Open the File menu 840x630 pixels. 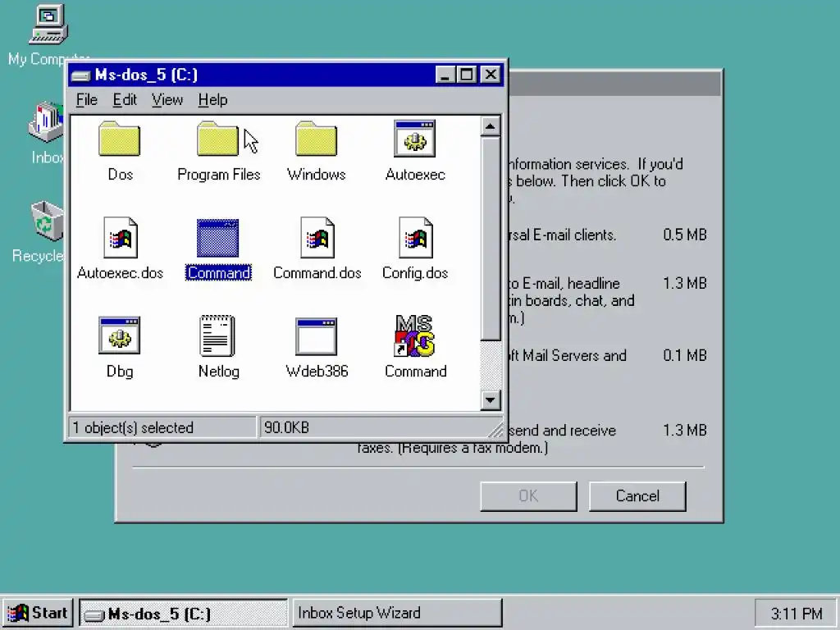[87, 99]
